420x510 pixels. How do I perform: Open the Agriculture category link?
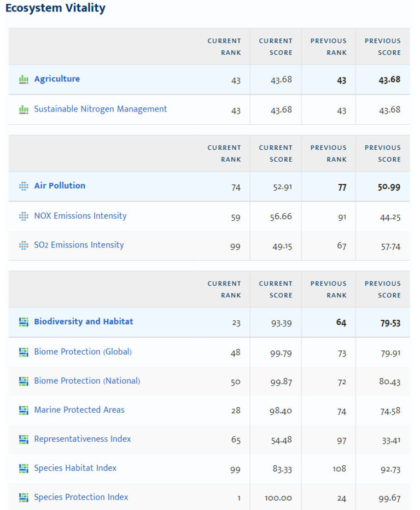coord(57,79)
